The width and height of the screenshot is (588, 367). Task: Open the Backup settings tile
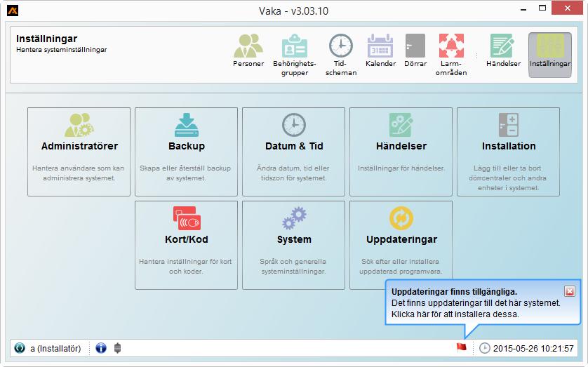point(187,152)
